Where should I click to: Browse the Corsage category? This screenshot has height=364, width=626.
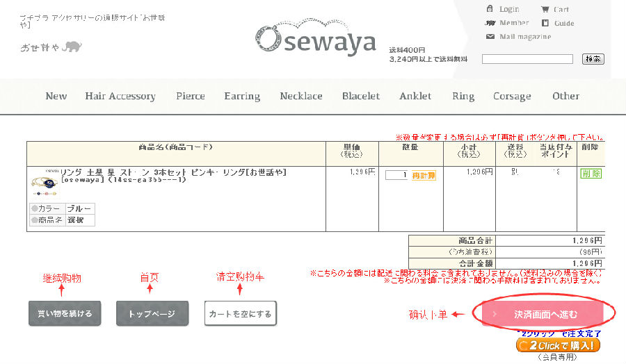click(512, 97)
